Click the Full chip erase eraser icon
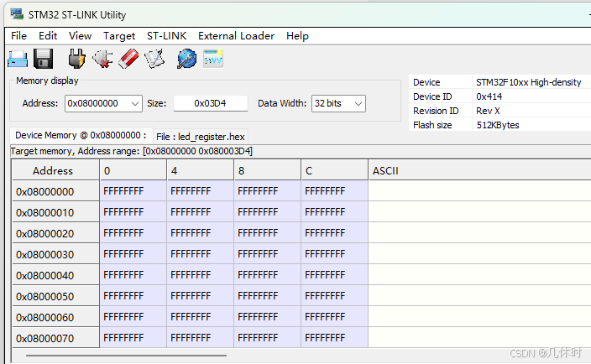Image resolution: width=591 pixels, height=364 pixels. click(x=128, y=59)
